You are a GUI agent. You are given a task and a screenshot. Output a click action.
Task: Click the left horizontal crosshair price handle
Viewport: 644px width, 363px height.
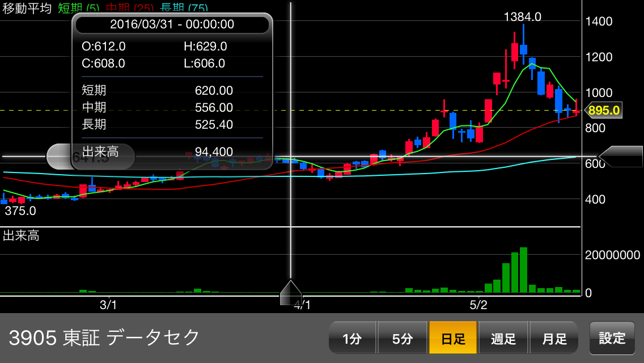(x=58, y=157)
